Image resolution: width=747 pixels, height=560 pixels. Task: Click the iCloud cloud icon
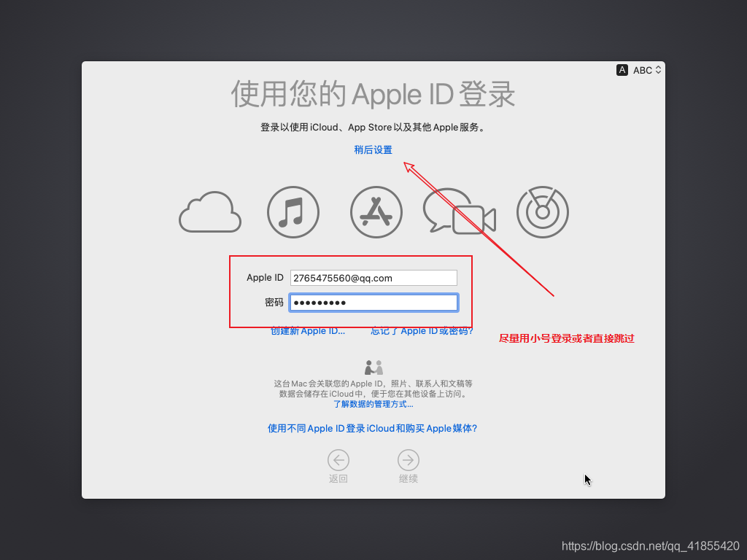click(x=210, y=212)
